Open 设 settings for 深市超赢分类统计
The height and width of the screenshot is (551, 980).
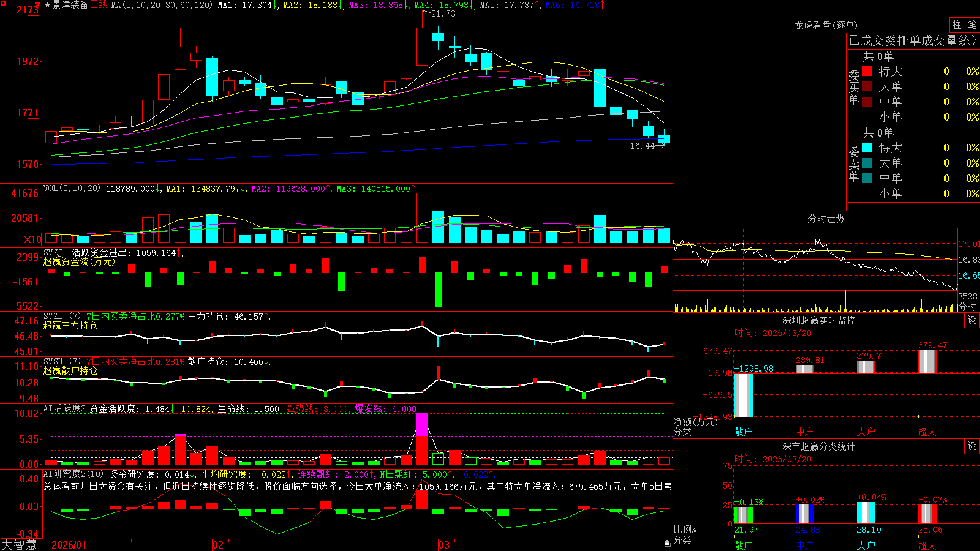pyautogui.click(x=971, y=446)
